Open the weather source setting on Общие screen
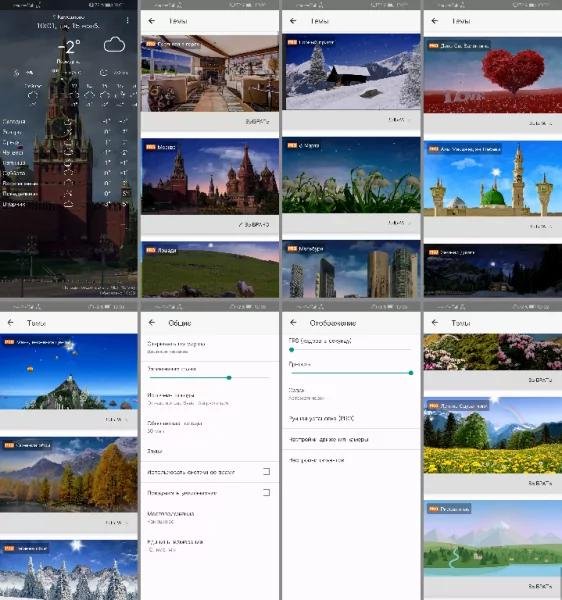The height and width of the screenshot is (600, 562). (x=210, y=399)
